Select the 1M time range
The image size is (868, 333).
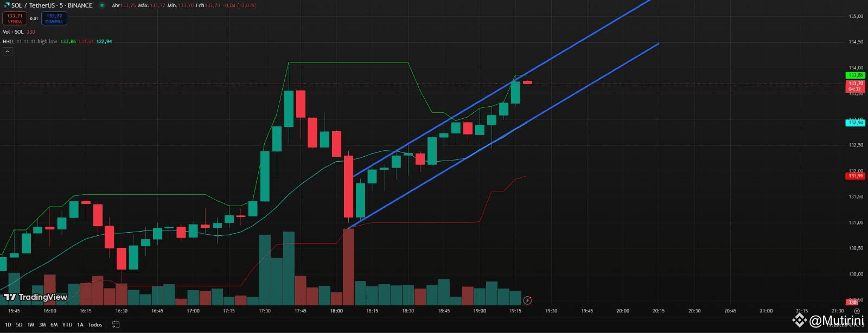pyautogui.click(x=30, y=324)
